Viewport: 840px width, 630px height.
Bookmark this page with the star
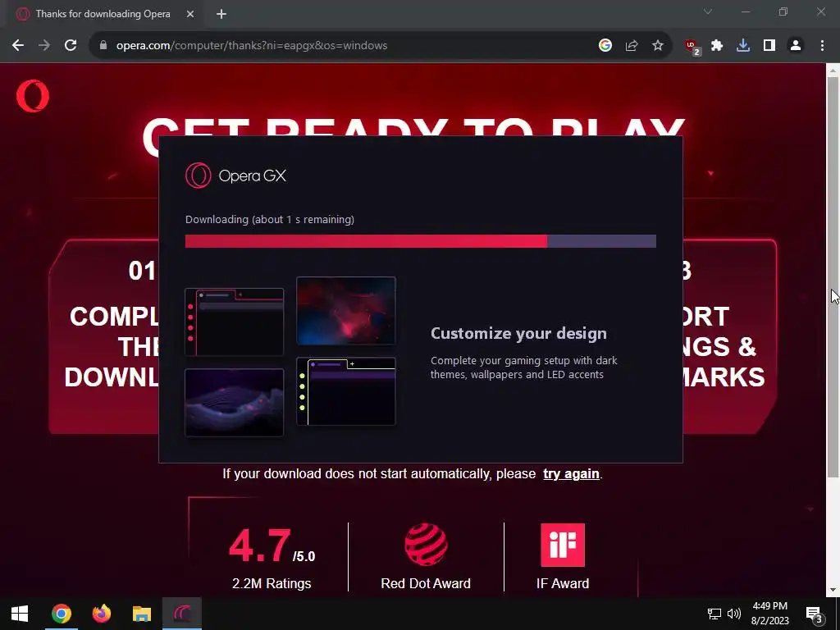[x=658, y=46]
